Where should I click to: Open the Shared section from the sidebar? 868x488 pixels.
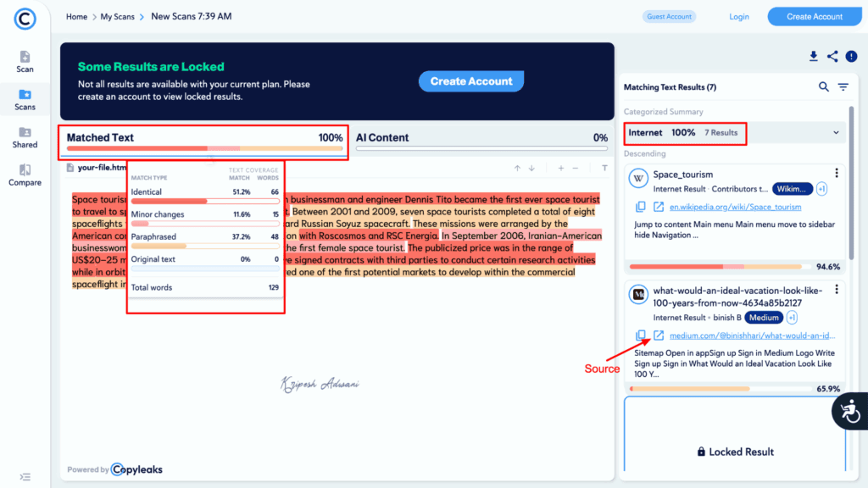[24, 138]
